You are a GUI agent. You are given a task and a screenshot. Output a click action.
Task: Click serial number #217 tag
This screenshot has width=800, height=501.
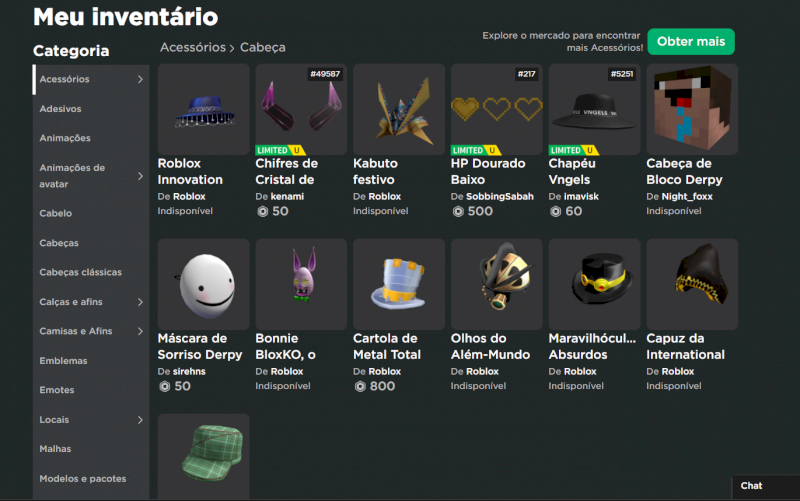pyautogui.click(x=527, y=74)
